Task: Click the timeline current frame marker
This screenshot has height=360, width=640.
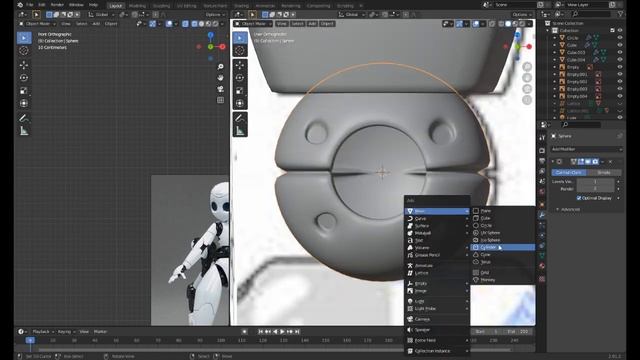Action: click(30, 340)
